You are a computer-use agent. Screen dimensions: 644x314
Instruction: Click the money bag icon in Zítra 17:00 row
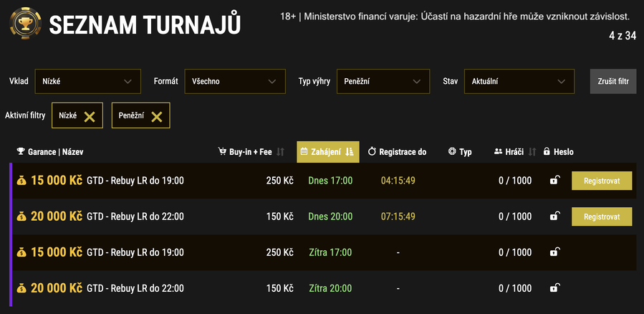click(21, 252)
